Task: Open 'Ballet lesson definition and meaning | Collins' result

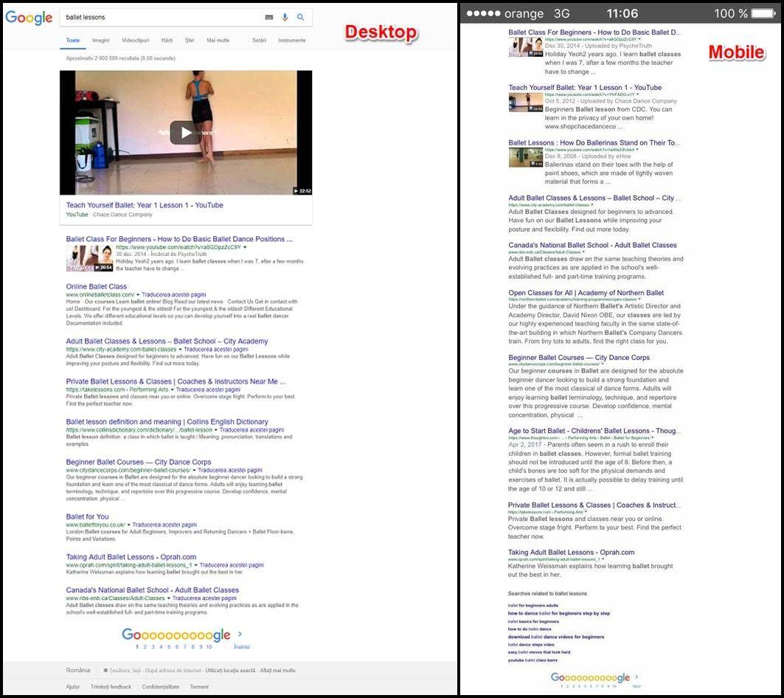Action: click(167, 422)
